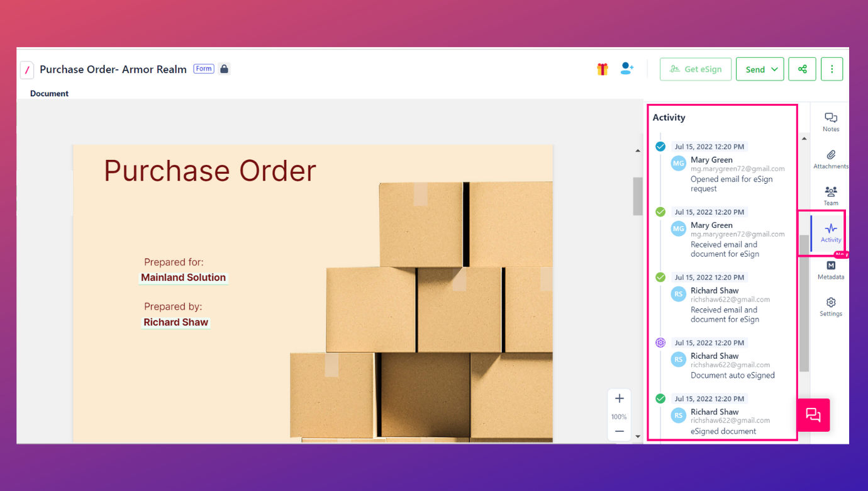Screen dimensions: 868x491
Task: Click the Mainland Solution field
Action: [183, 278]
